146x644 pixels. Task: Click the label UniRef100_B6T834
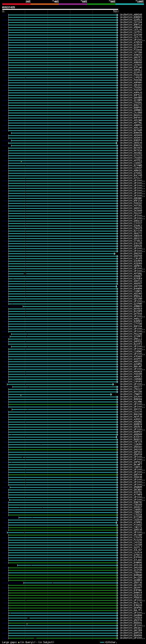pos(131,151)
